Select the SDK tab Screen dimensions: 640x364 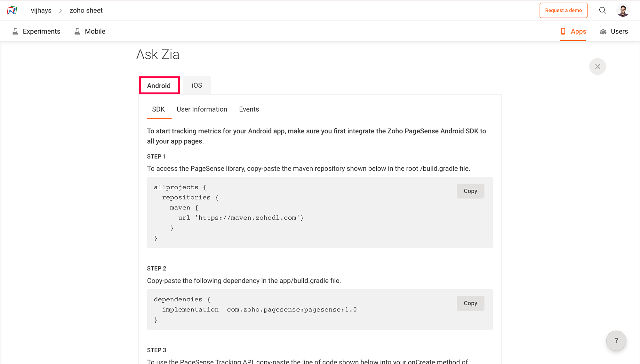point(158,109)
